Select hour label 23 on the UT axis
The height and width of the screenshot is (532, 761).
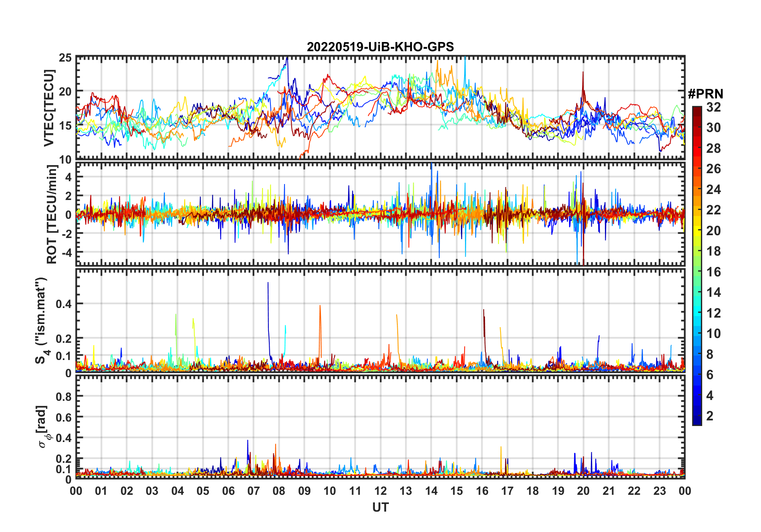[x=659, y=491]
